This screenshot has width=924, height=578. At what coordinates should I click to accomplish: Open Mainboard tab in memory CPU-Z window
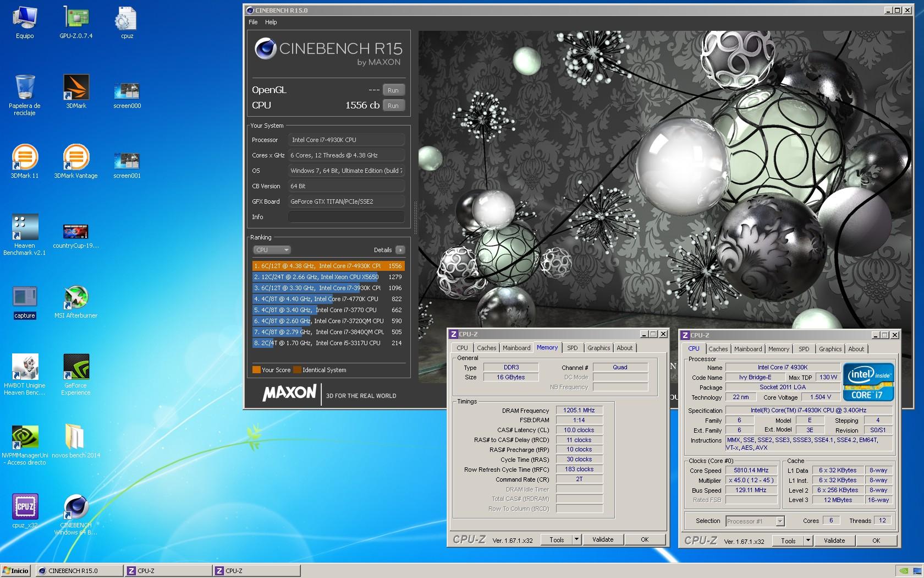pos(516,348)
